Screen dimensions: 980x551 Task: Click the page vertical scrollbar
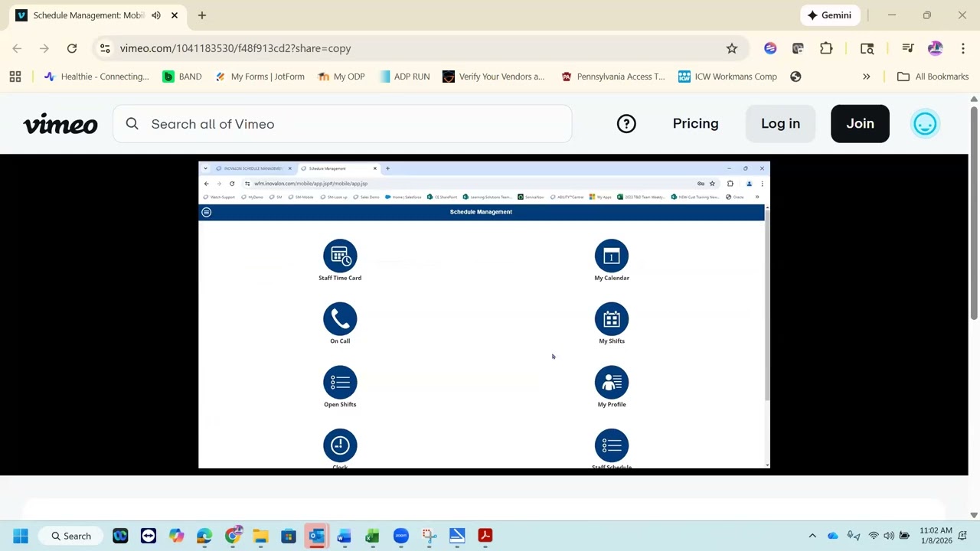pyautogui.click(x=974, y=214)
